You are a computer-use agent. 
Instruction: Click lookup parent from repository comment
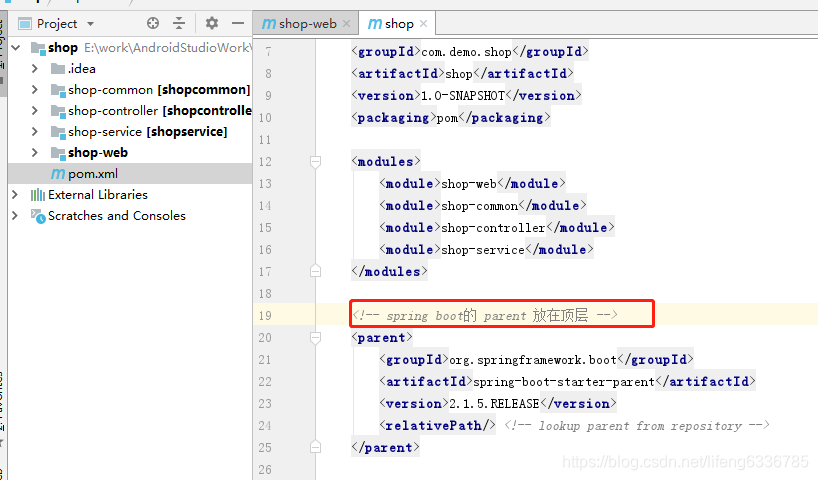point(637,426)
